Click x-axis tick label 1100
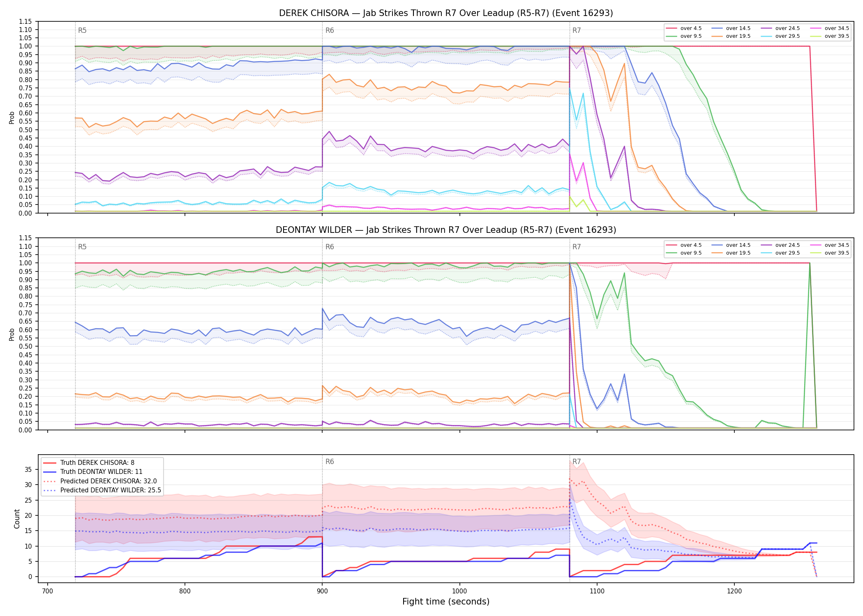 (597, 591)
